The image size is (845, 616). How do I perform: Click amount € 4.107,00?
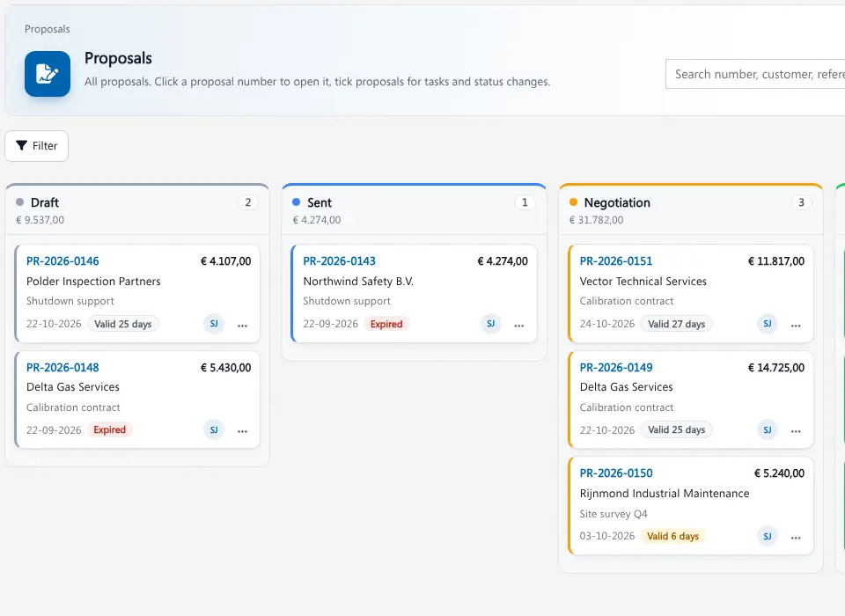pyautogui.click(x=226, y=261)
